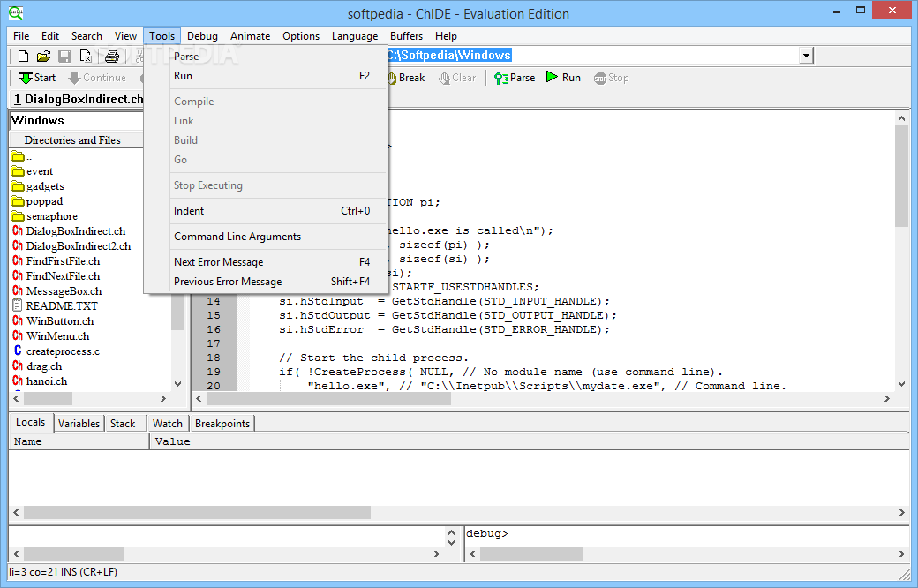Select DialogBoxIndirect2.ch file
918x588 pixels.
click(x=71, y=246)
